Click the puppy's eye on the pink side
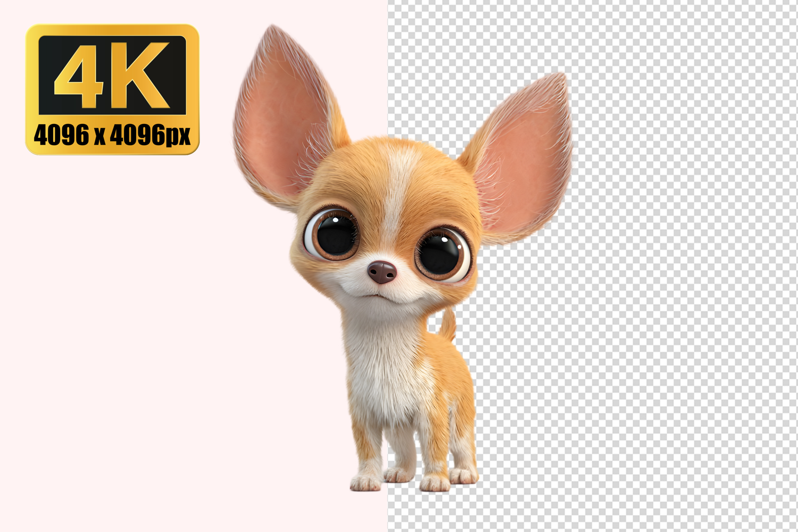 point(334,235)
